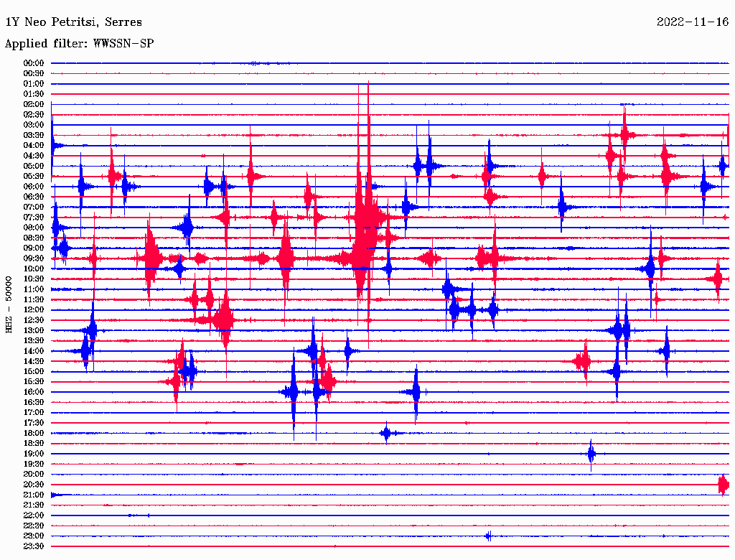
Task: Select the 02:30 time label
Action: [x=33, y=114]
